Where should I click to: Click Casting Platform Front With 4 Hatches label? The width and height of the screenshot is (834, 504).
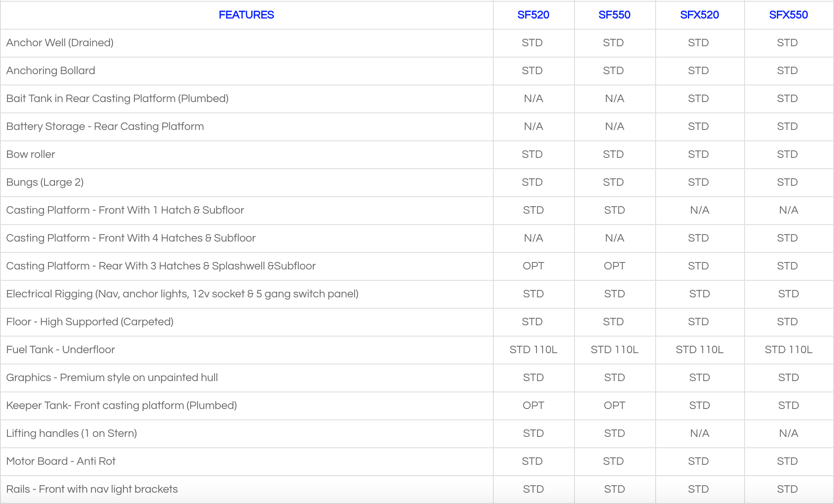pyautogui.click(x=131, y=238)
